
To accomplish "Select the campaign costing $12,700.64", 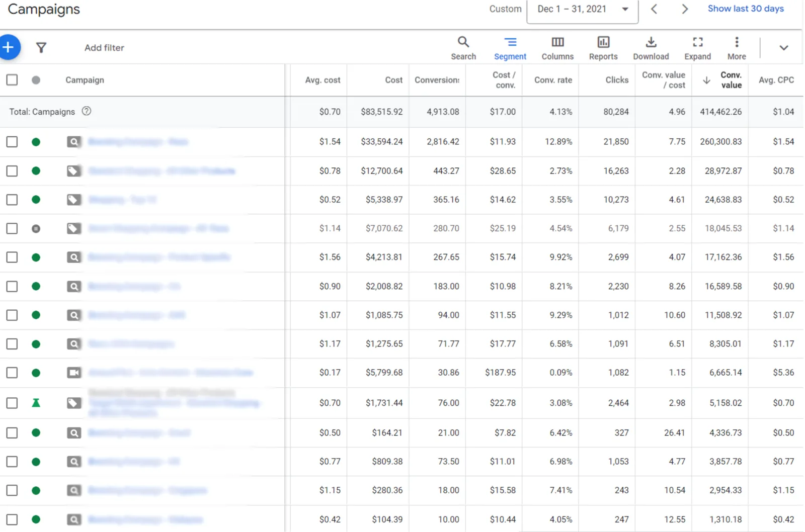I will 12,171.
